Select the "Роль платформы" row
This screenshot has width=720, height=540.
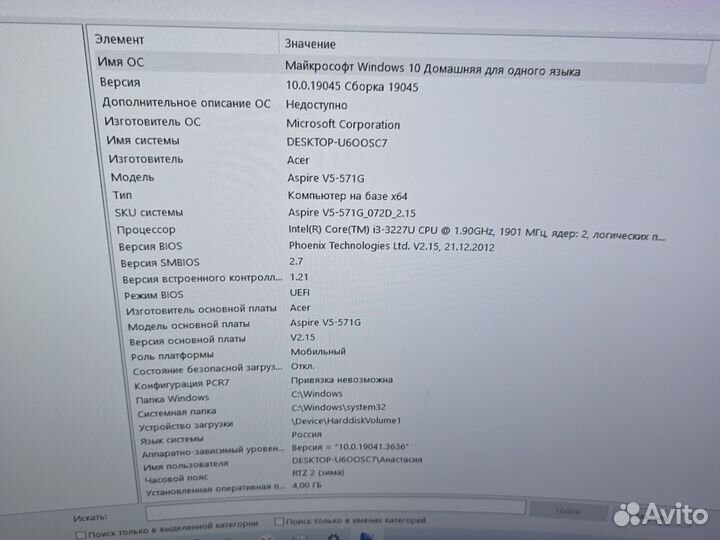pos(171,355)
